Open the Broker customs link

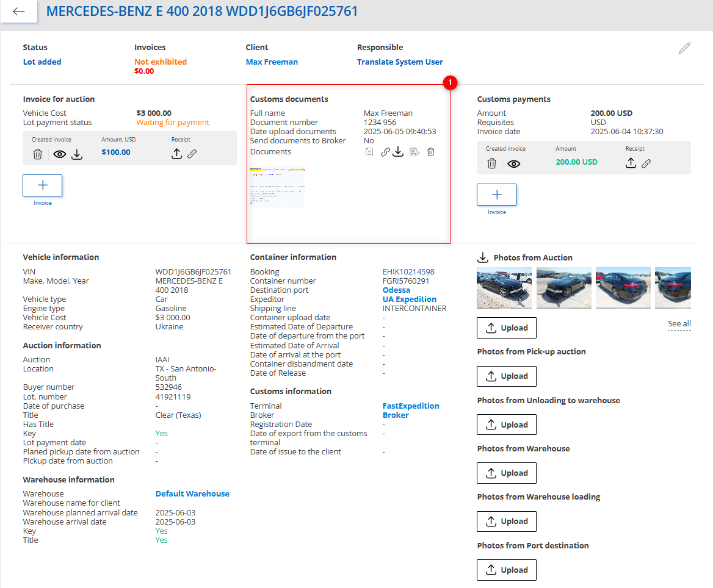(396, 415)
